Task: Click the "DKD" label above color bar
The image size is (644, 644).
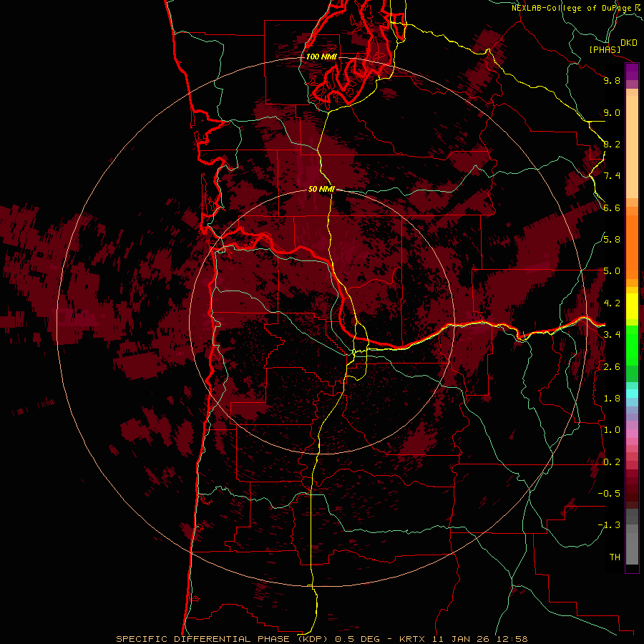Action: click(629, 43)
